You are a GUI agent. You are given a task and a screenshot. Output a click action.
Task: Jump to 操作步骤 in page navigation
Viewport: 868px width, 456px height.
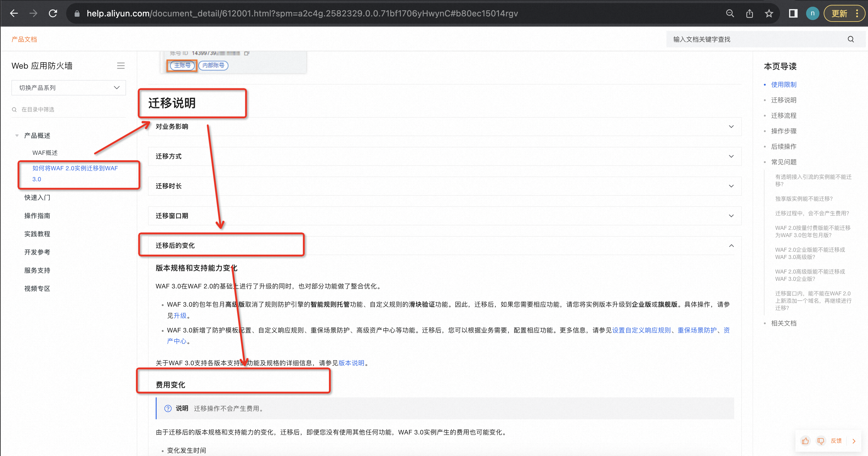pos(783,131)
